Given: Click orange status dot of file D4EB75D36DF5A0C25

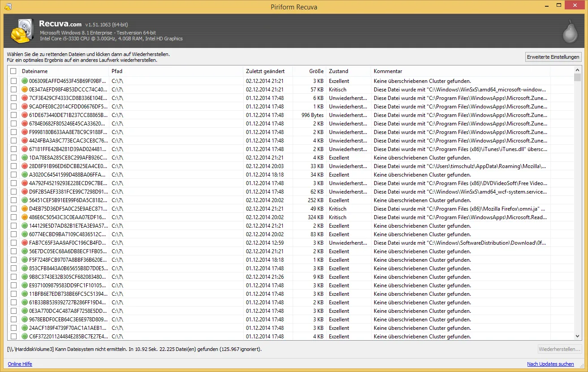Looking at the screenshot, I should (x=25, y=209).
